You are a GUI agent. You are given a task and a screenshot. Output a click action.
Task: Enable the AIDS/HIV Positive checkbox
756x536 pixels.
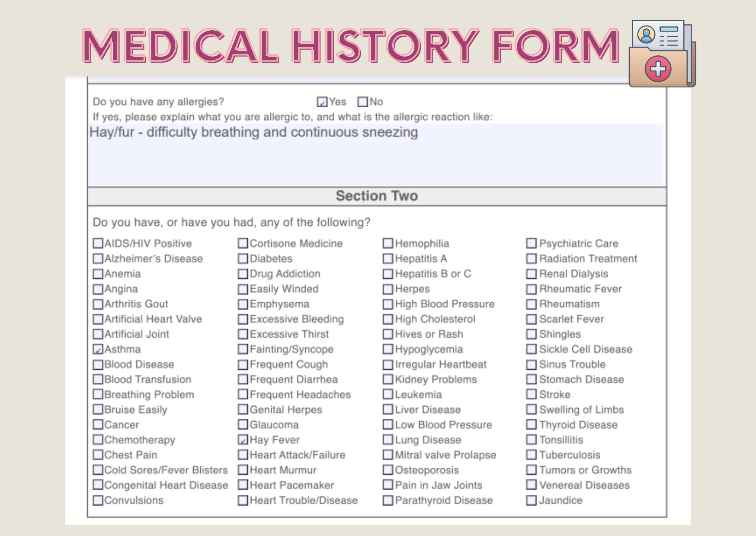pos(98,243)
